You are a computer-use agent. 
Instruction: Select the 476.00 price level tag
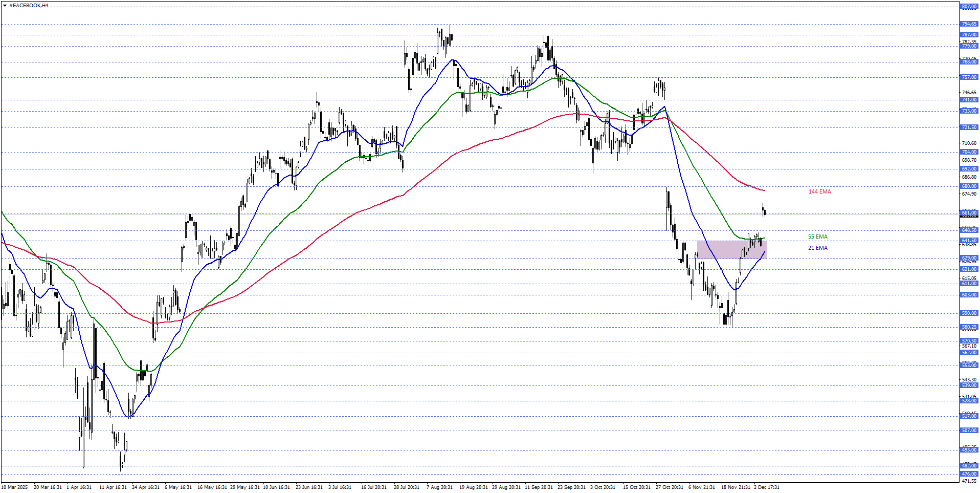click(969, 474)
